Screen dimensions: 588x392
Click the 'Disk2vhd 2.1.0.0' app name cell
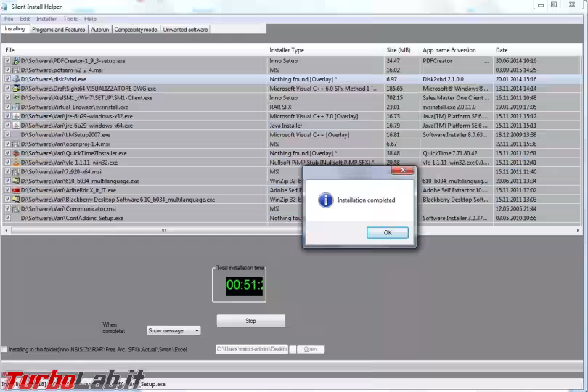pos(444,79)
